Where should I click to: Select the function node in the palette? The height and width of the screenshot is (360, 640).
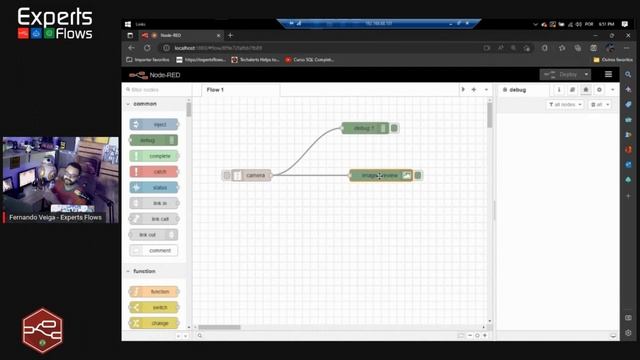154,291
